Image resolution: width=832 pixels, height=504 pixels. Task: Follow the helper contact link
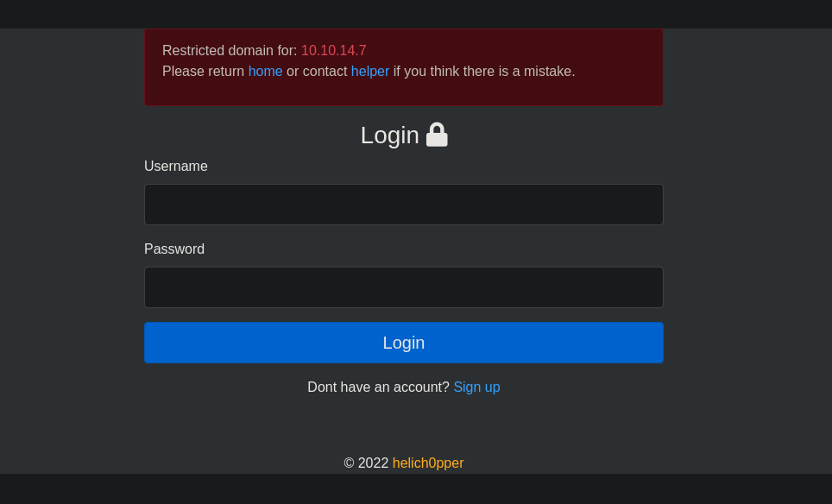point(370,71)
